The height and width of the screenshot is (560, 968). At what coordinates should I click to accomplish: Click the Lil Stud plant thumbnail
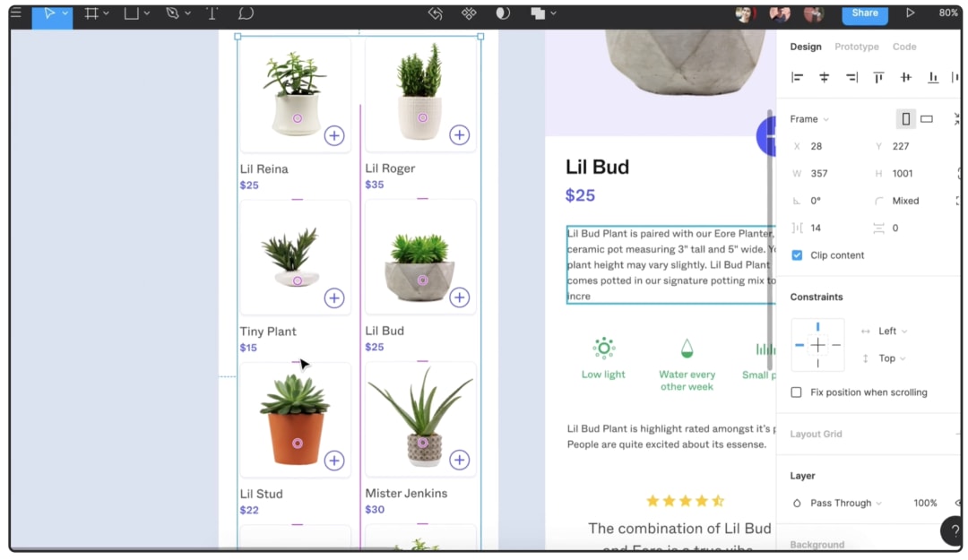coord(295,420)
